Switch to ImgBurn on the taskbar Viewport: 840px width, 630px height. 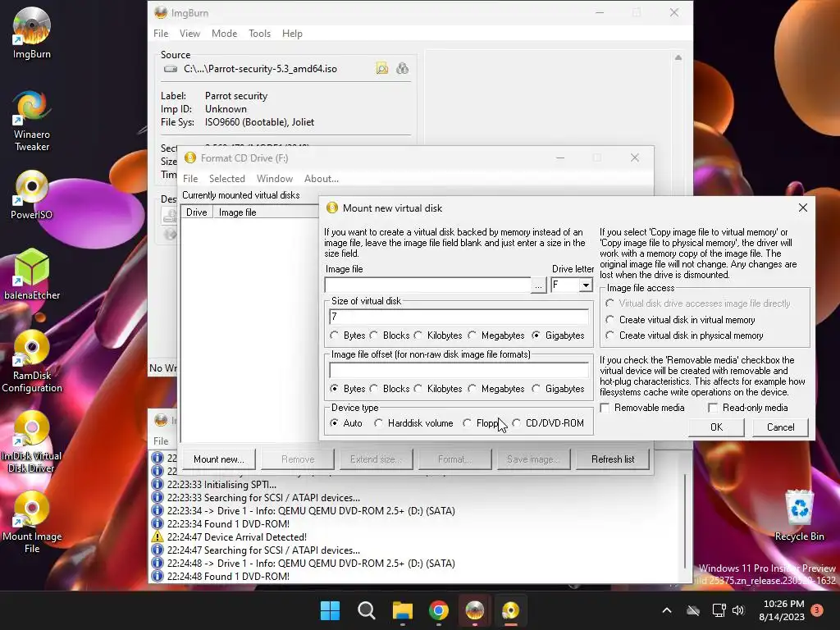click(x=475, y=610)
